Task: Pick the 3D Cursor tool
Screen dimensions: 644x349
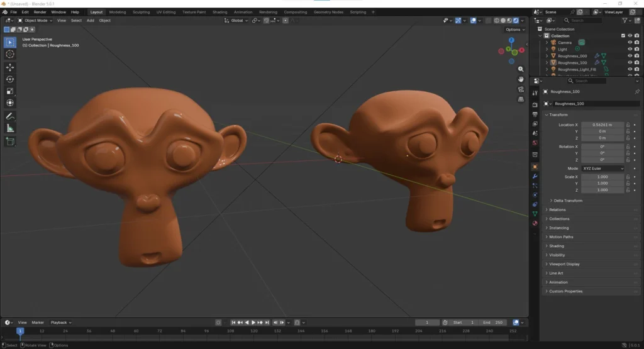Action: [10, 54]
